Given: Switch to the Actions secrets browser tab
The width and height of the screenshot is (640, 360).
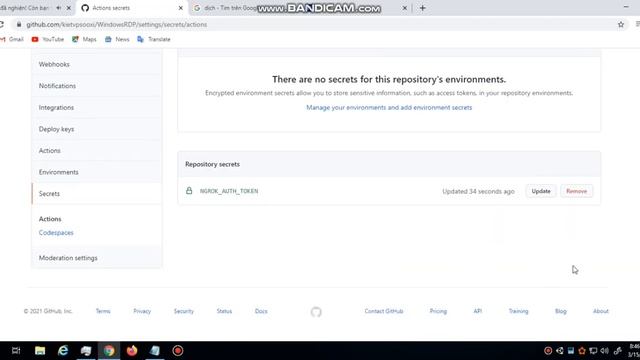Looking at the screenshot, I should (x=131, y=8).
